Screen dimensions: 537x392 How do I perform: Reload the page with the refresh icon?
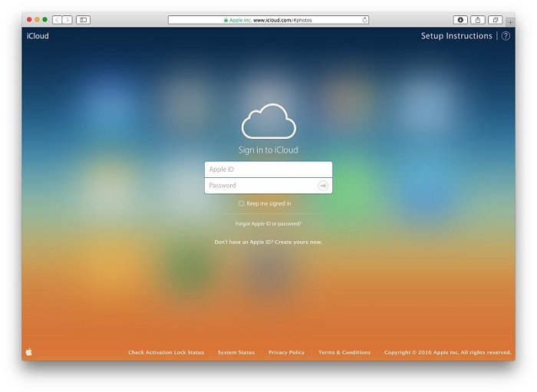click(x=364, y=20)
